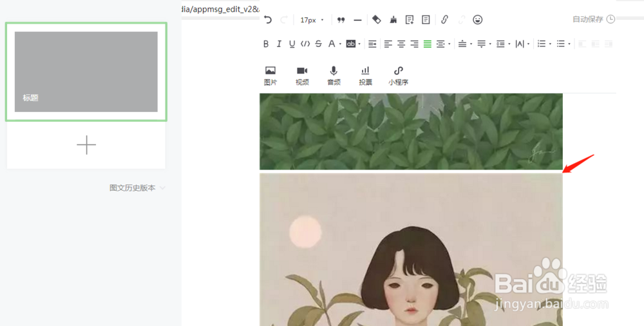
Task: Click the image float-left icon
Action: tap(582, 44)
